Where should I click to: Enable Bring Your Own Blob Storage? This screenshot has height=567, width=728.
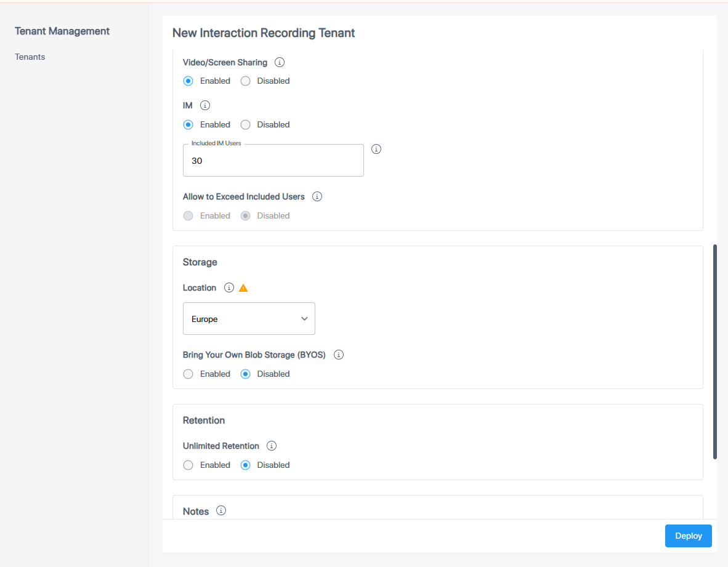188,374
